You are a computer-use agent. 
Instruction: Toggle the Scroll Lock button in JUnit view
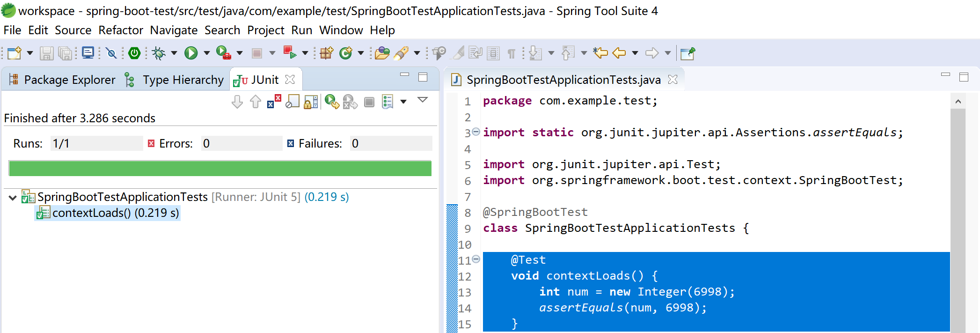click(x=311, y=102)
